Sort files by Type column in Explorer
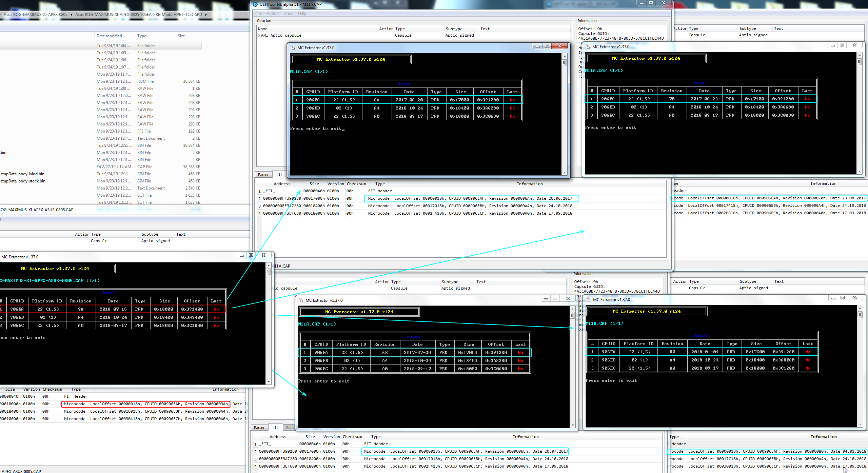 click(142, 36)
